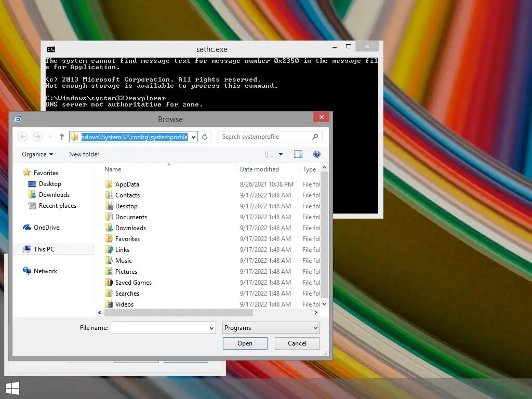Select the Videos folder
This screenshot has width=532, height=399.
click(124, 304)
